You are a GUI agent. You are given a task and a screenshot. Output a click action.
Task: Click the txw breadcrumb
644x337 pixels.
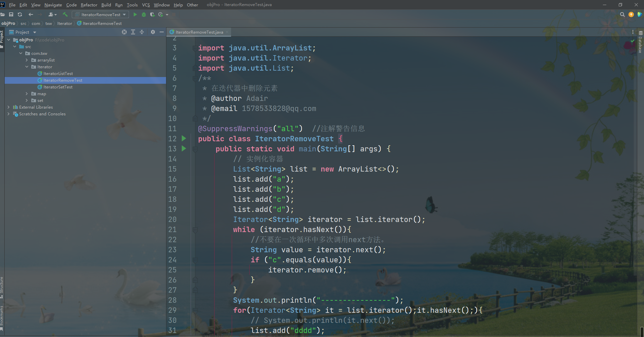click(49, 23)
